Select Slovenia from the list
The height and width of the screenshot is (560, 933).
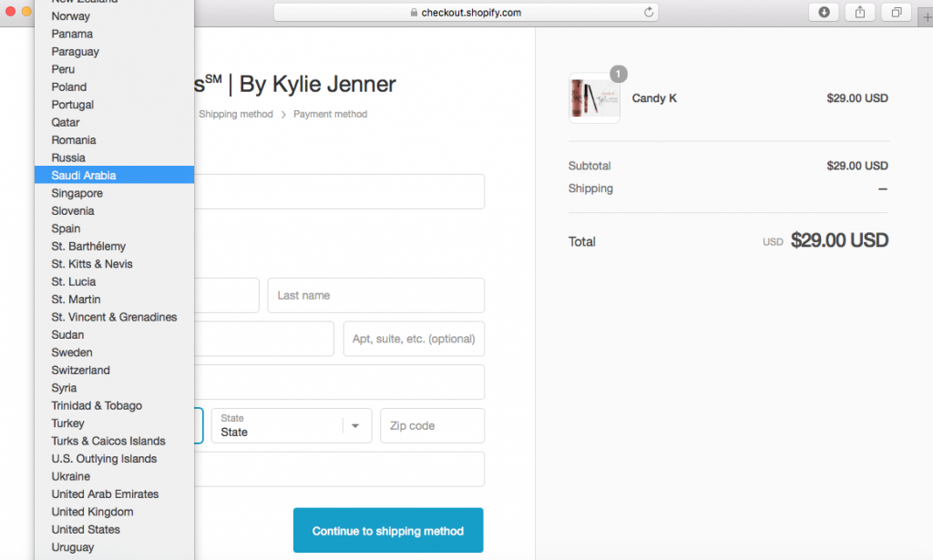point(114,211)
